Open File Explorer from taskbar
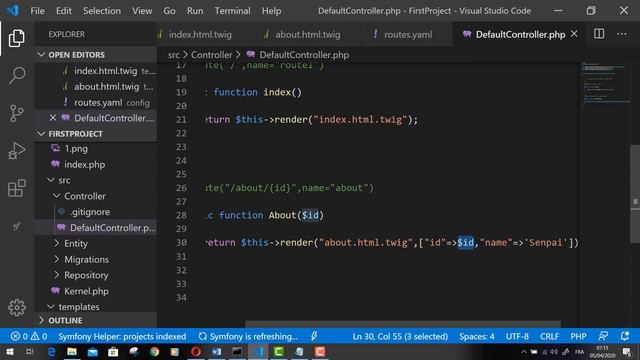640x360 pixels. (x=72, y=352)
